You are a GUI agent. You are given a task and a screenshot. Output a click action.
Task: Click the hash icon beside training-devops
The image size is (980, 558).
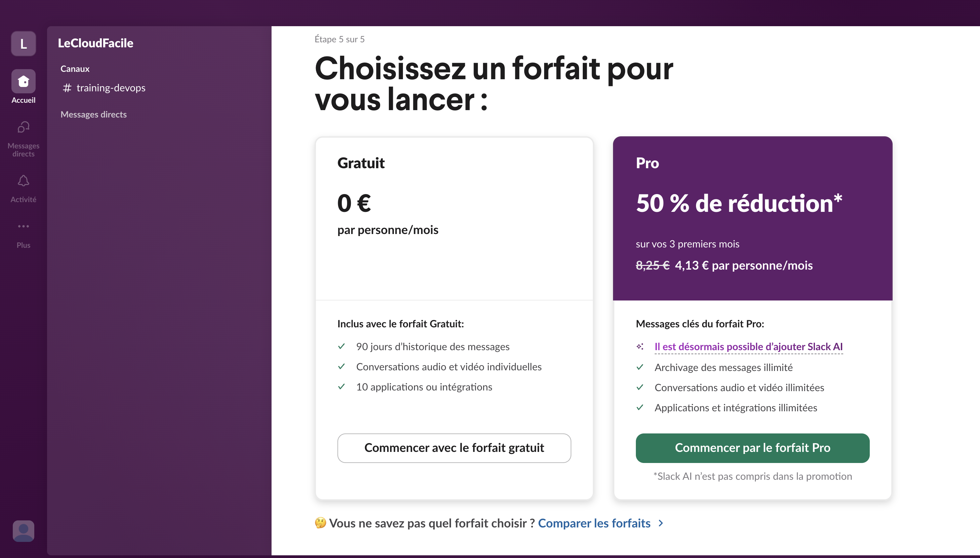[x=67, y=88]
